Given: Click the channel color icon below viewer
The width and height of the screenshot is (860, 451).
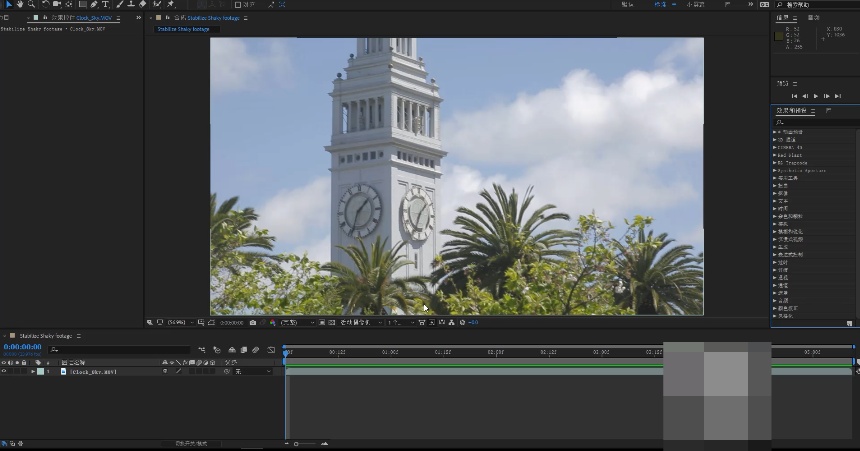Looking at the screenshot, I should (x=271, y=322).
